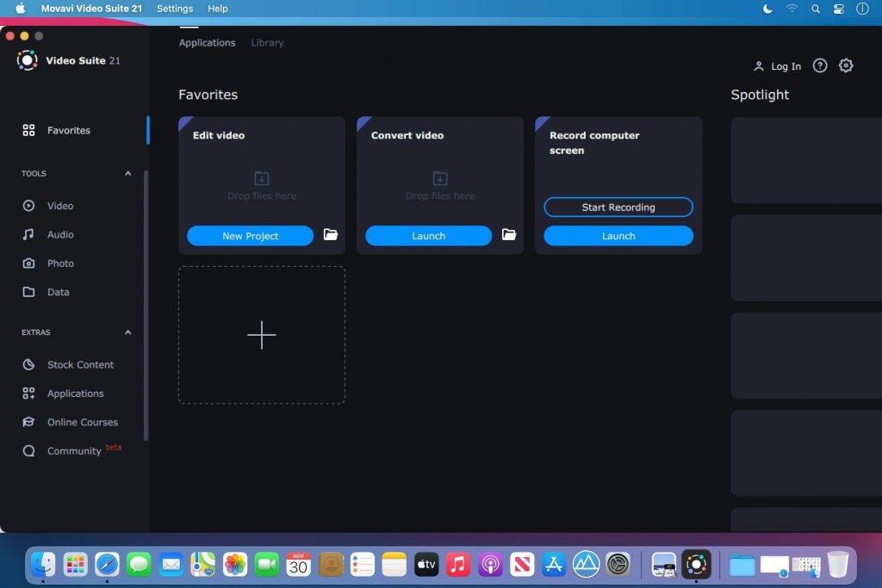Open help using the question mark icon
Viewport: 882px width, 588px height.
[x=820, y=65]
